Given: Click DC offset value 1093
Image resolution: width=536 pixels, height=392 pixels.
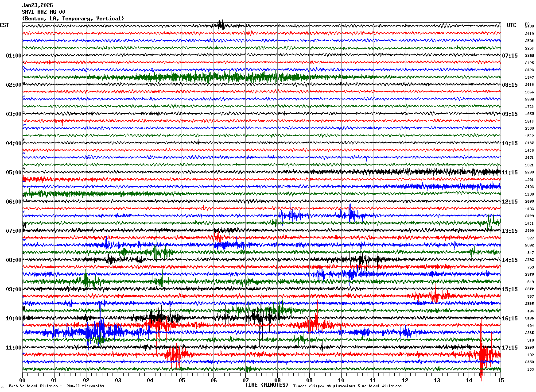Looking at the screenshot, I should [x=529, y=209].
